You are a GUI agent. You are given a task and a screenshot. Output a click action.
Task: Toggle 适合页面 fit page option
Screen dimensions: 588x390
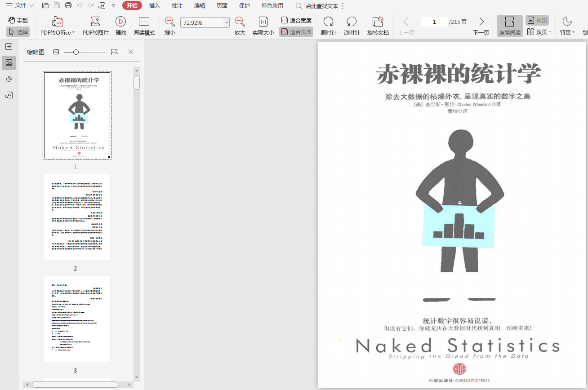(x=296, y=32)
